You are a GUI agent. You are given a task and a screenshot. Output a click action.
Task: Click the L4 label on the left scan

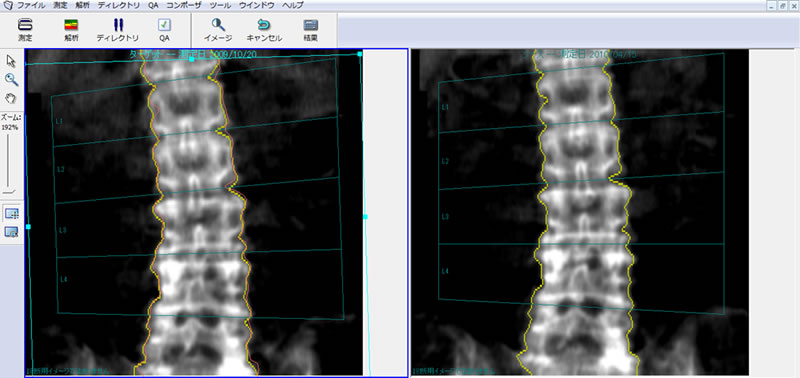[64, 280]
